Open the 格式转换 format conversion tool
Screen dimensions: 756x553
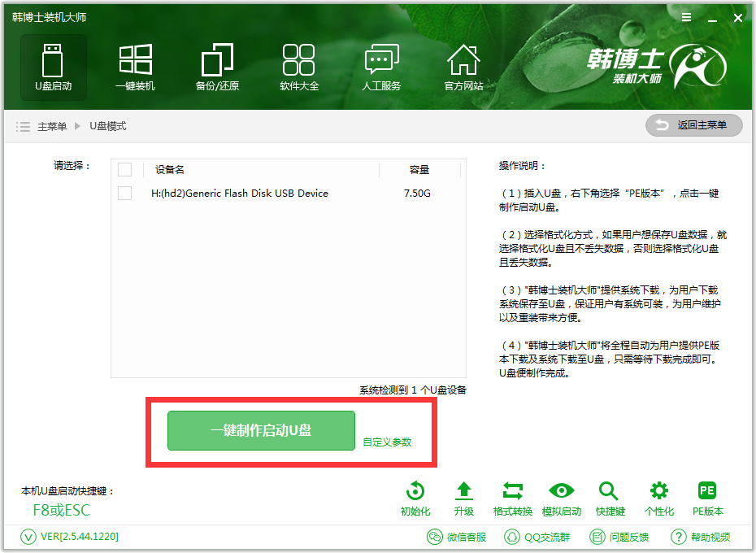coord(512,499)
